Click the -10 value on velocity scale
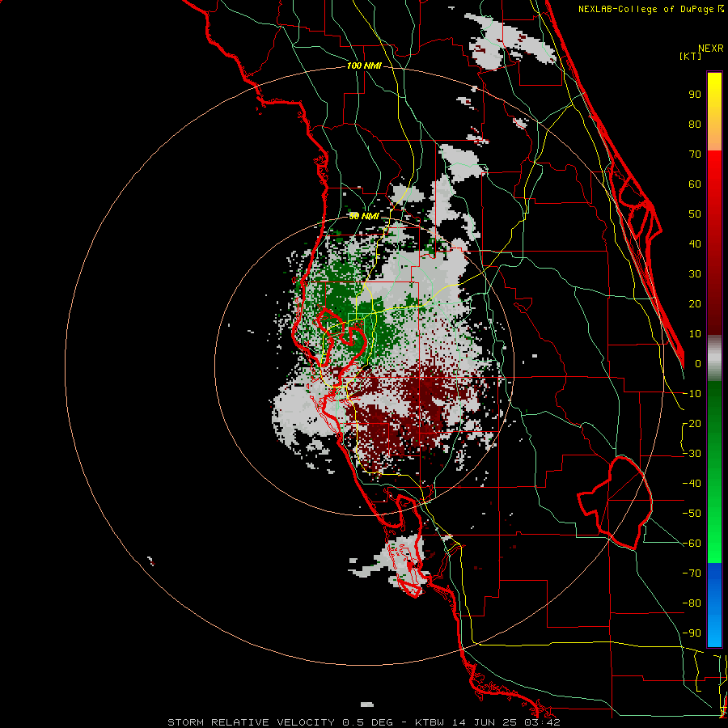Image resolution: width=728 pixels, height=728 pixels. click(692, 394)
